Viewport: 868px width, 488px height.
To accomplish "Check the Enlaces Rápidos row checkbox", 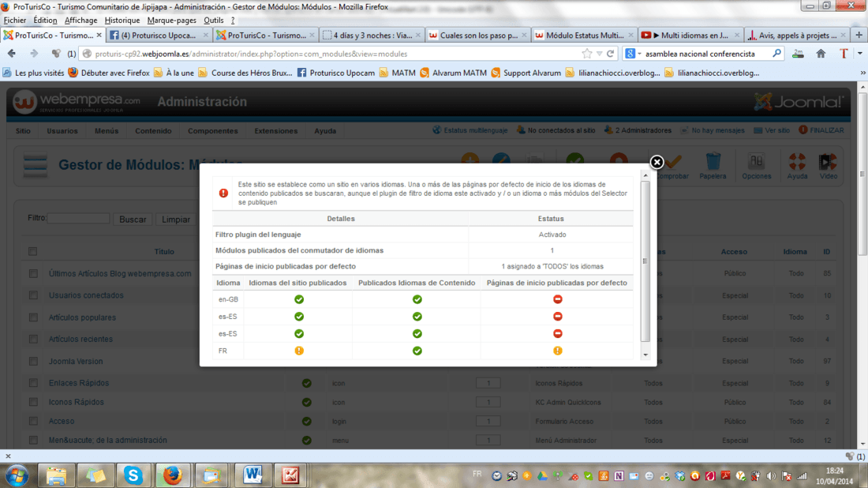I will click(x=33, y=383).
